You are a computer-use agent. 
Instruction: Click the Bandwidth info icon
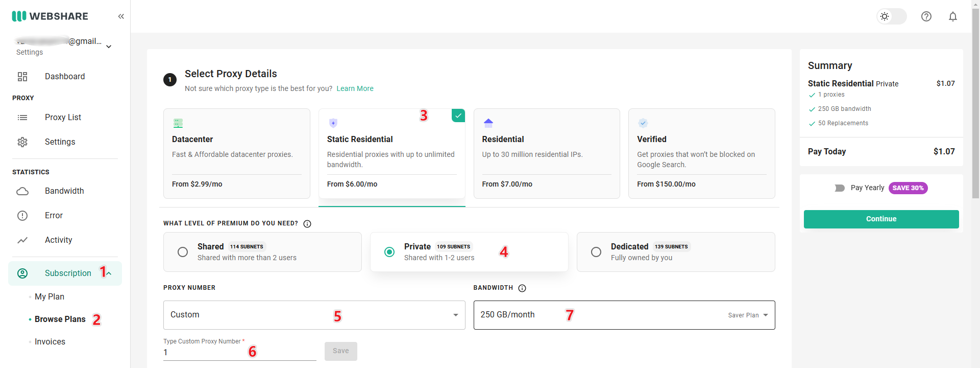pos(522,288)
